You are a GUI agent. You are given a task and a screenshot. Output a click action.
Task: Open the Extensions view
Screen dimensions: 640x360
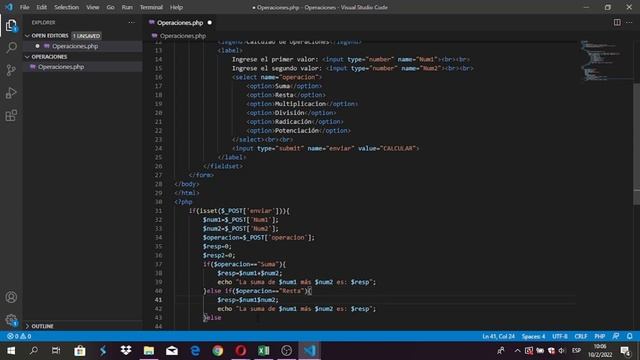tap(11, 116)
